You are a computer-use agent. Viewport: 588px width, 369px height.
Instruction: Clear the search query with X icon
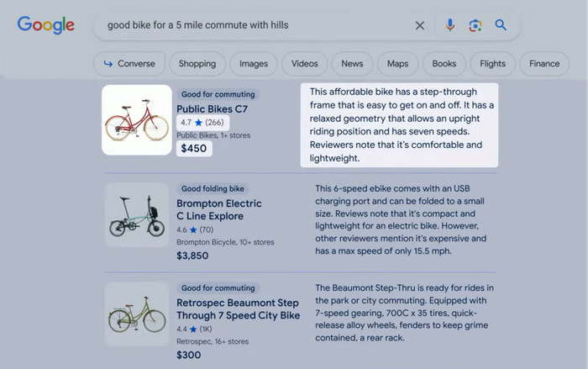click(420, 25)
